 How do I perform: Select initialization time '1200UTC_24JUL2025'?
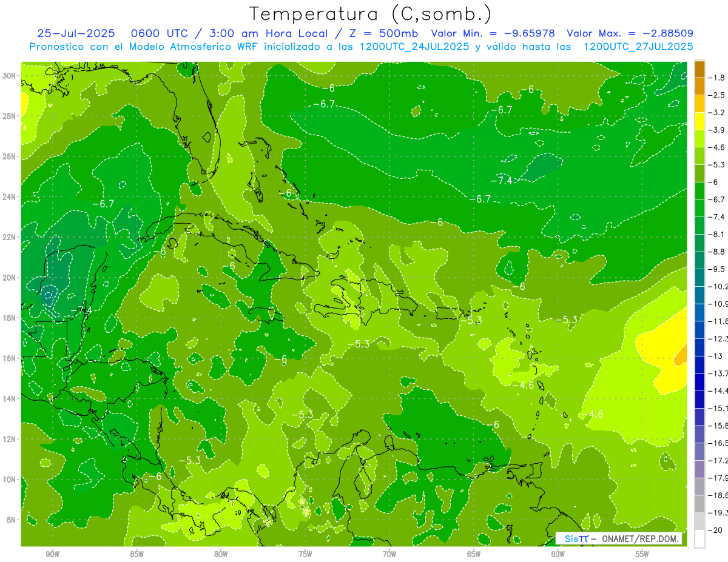(x=414, y=47)
